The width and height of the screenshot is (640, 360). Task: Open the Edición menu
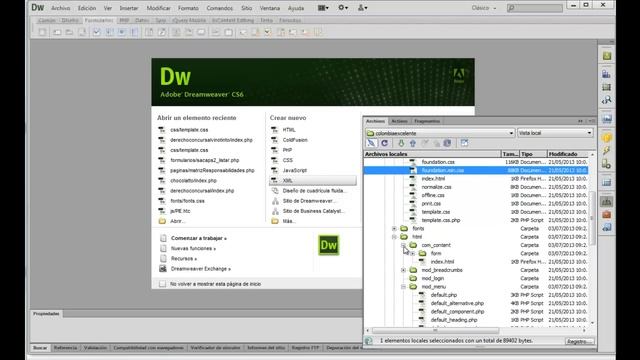[x=87, y=8]
